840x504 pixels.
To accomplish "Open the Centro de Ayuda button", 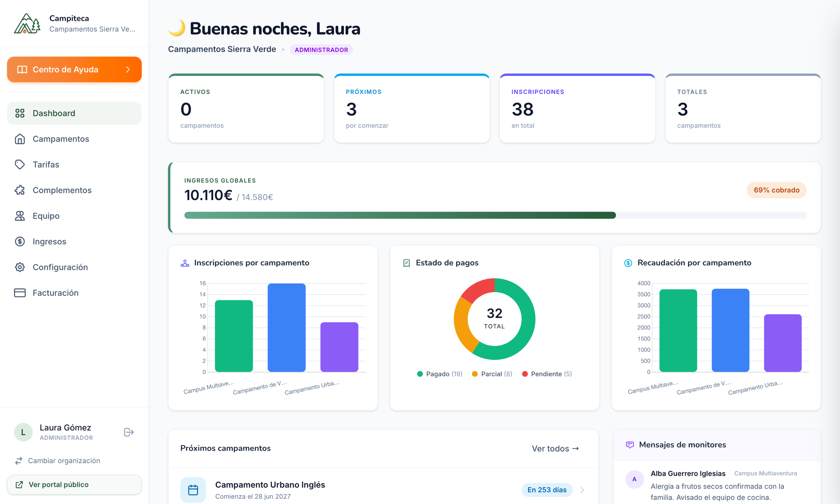I will pyautogui.click(x=74, y=69).
